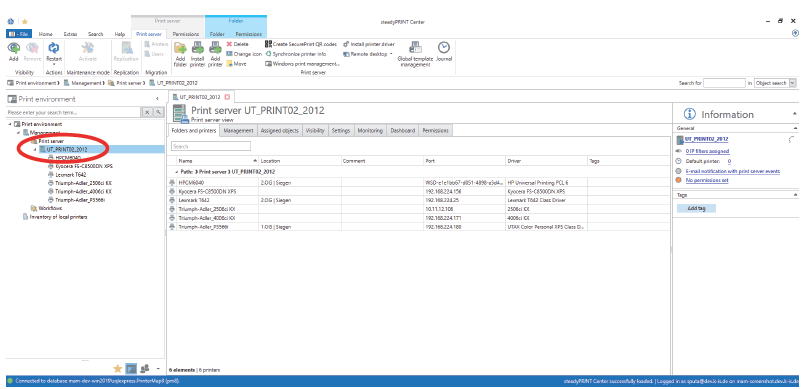Click the No permissions set link
This screenshot has width=804, height=389.
coord(707,180)
